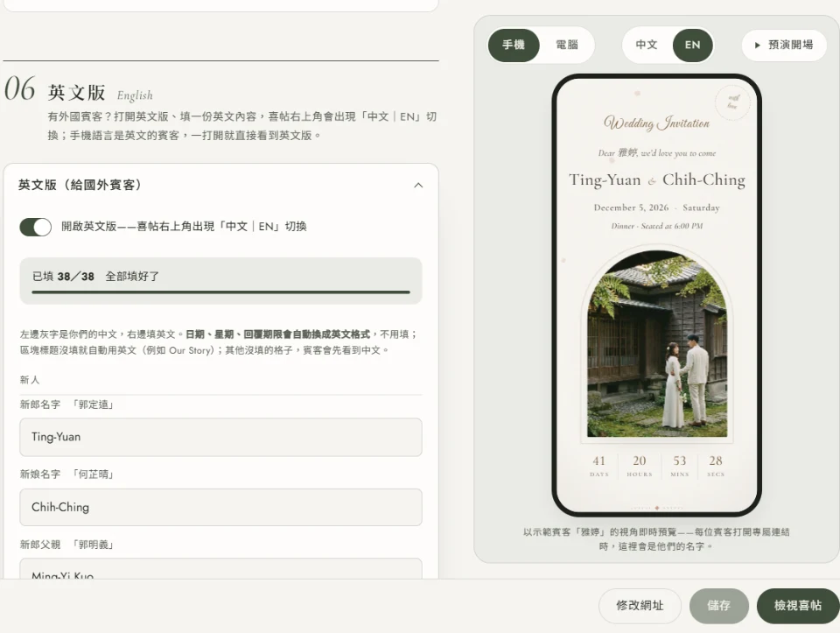840x633 pixels.
Task: Click the Dear 雅婷 greeting line
Action: 657,153
